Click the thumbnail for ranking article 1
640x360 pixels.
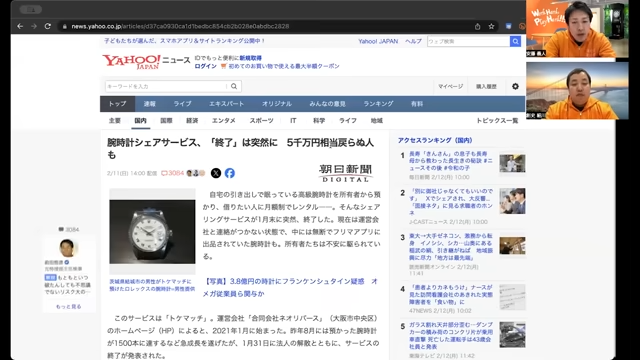coord(512,163)
